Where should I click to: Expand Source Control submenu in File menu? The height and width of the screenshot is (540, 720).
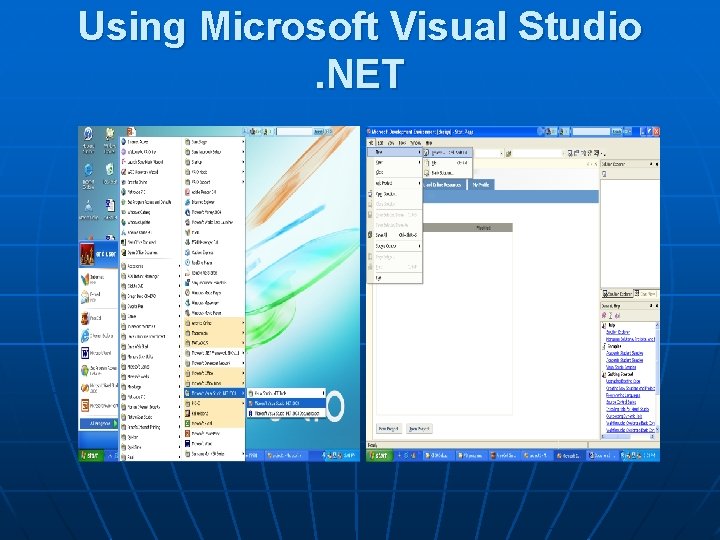click(x=395, y=246)
